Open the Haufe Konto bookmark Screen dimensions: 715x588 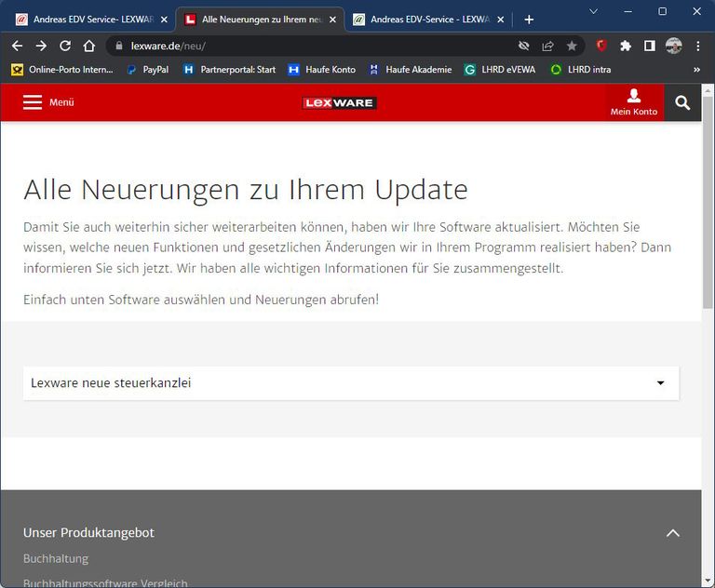pos(322,69)
